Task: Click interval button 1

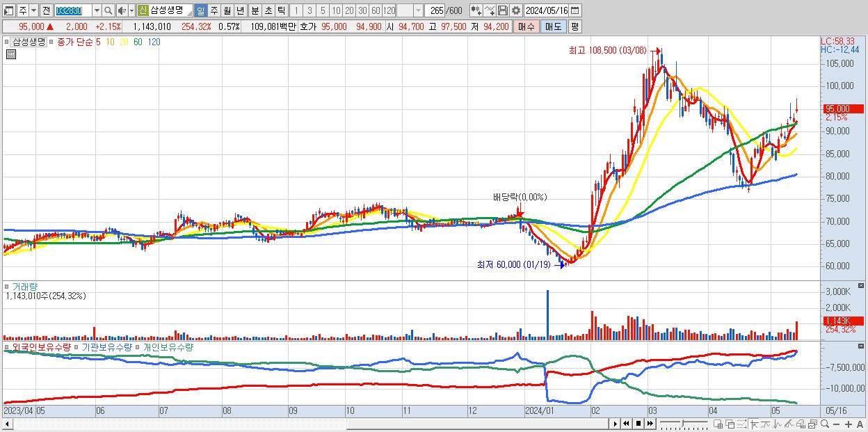Action: (296, 10)
